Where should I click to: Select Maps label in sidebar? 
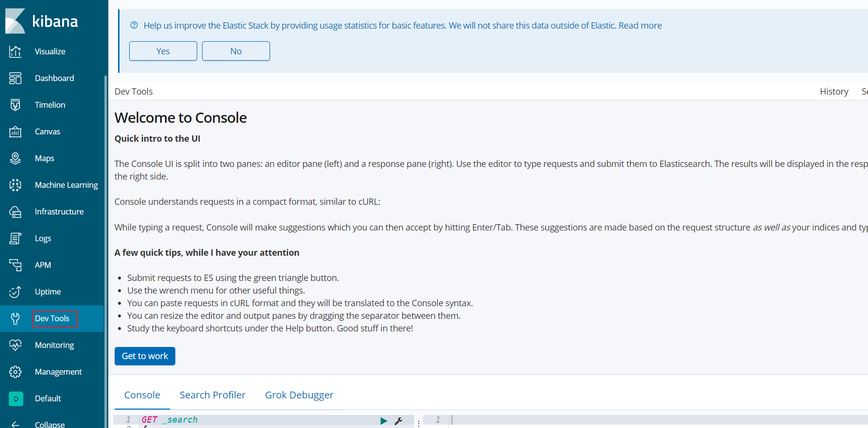pyautogui.click(x=45, y=158)
